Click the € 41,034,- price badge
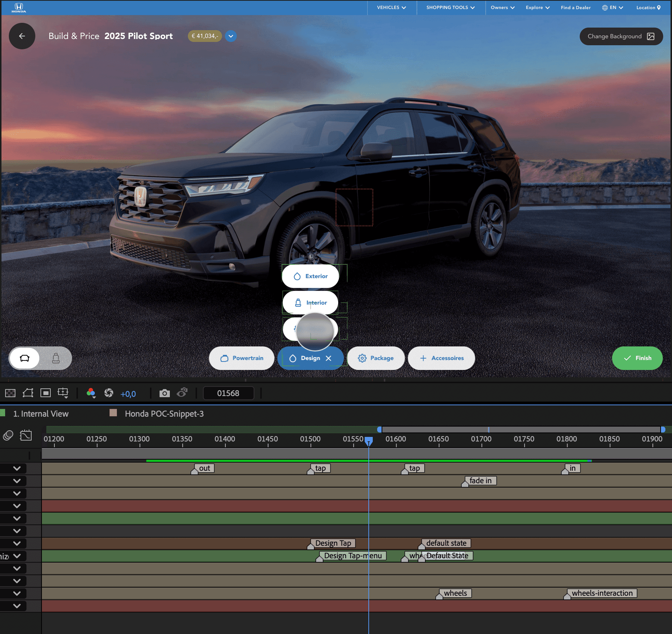The height and width of the screenshot is (634, 672). 205,36
